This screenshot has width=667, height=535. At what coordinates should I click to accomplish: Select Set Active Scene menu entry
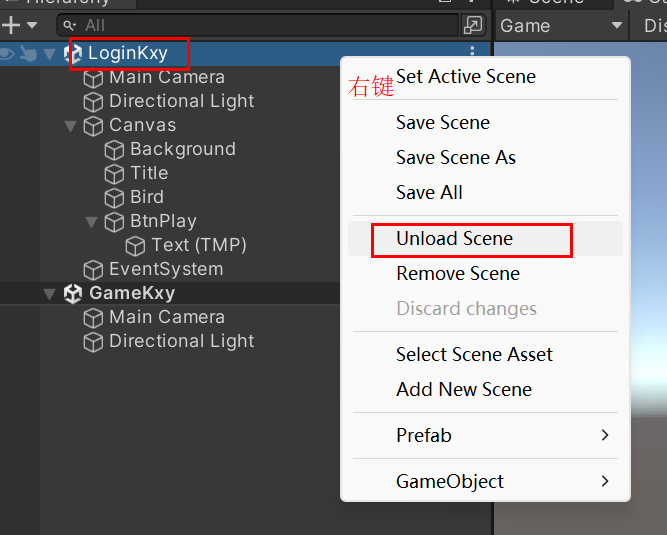pos(466,76)
